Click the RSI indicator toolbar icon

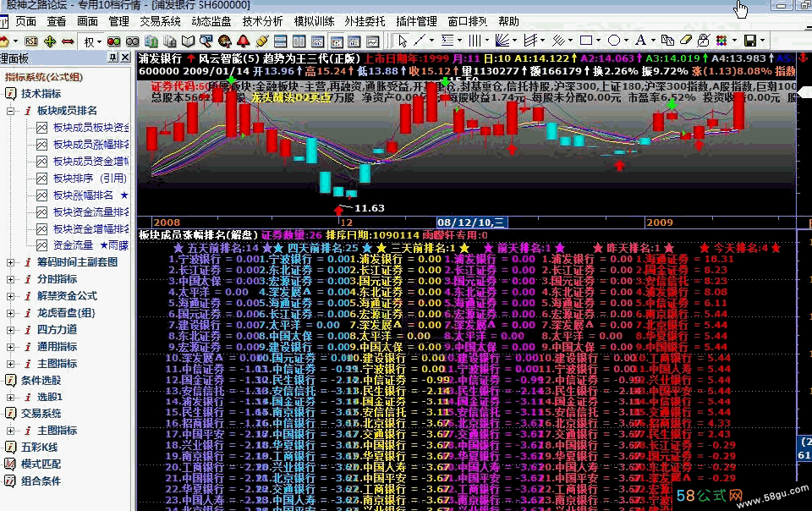(31, 41)
